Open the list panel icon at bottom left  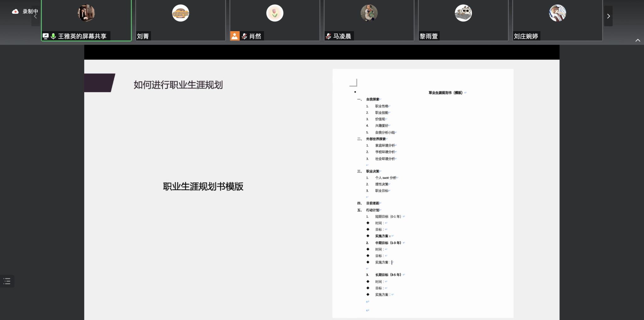[7, 281]
